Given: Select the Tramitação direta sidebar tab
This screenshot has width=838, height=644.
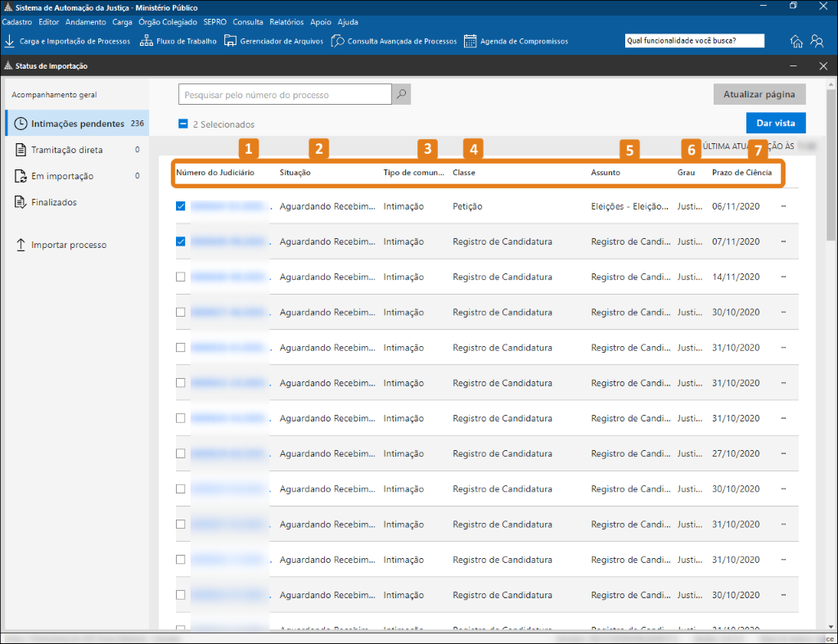Looking at the screenshot, I should tap(66, 150).
